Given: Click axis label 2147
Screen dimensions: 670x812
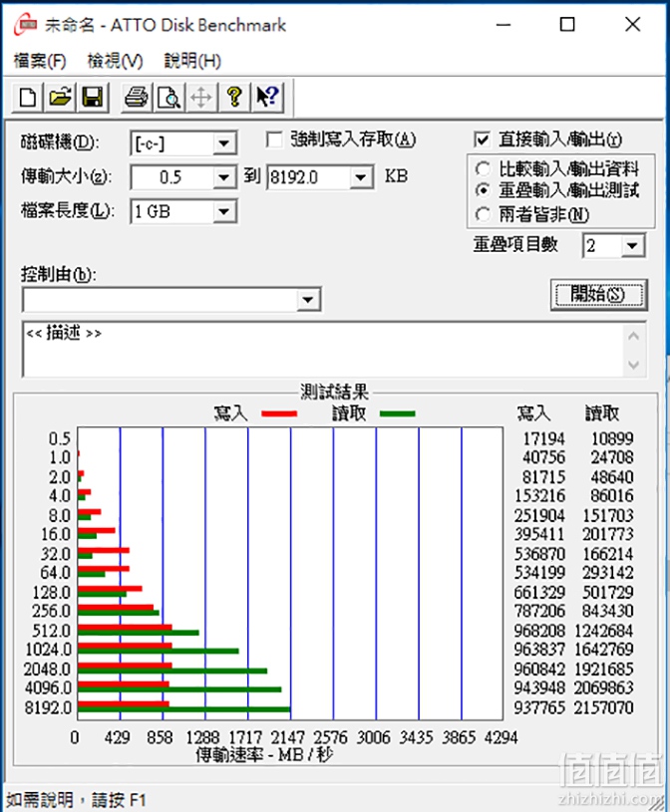Looking at the screenshot, I should 287,737.
